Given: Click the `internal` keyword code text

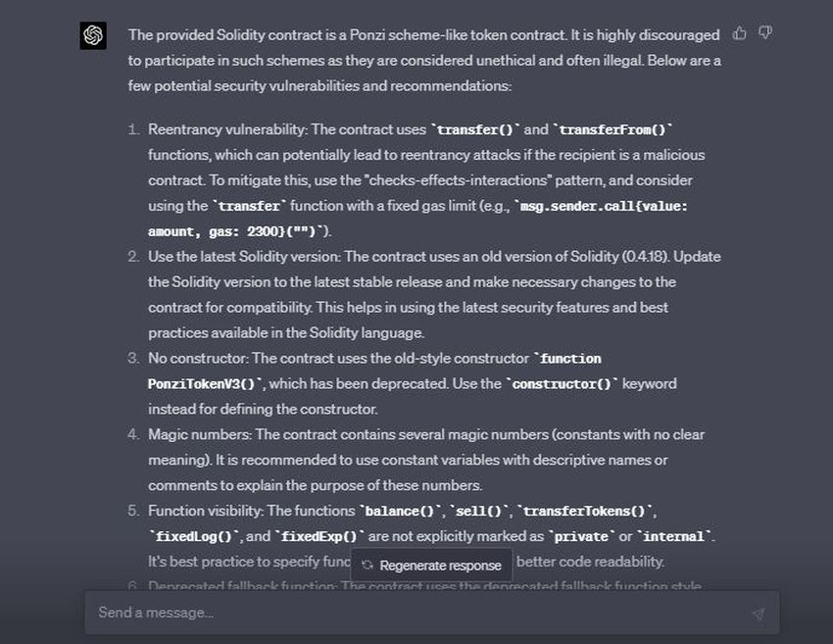Looking at the screenshot, I should coord(673,537).
